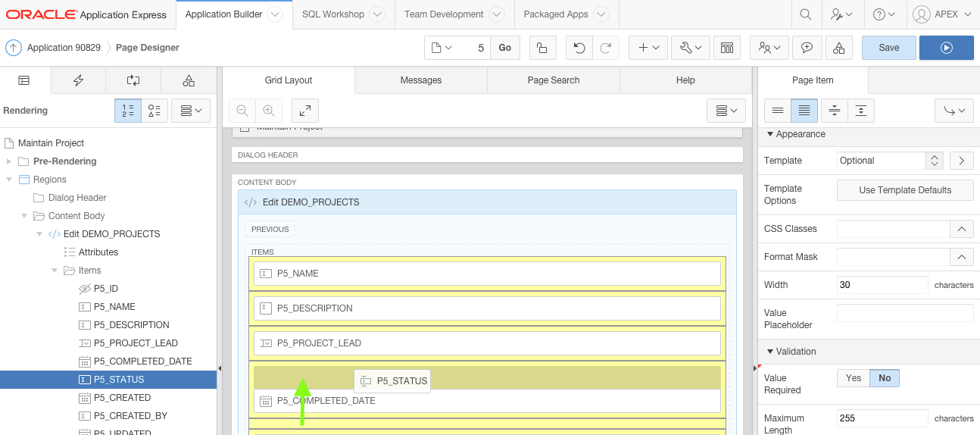Toggle Show All properties view

(x=804, y=111)
